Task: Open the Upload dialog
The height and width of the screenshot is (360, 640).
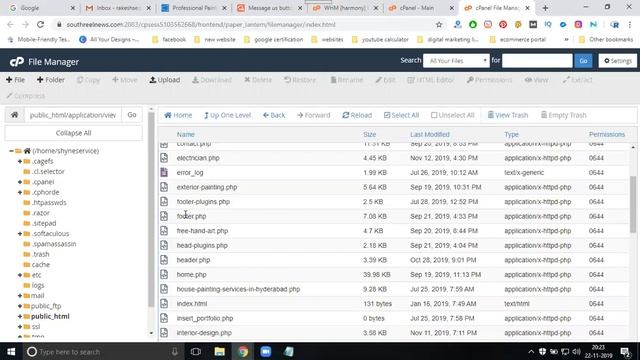Action: point(164,80)
